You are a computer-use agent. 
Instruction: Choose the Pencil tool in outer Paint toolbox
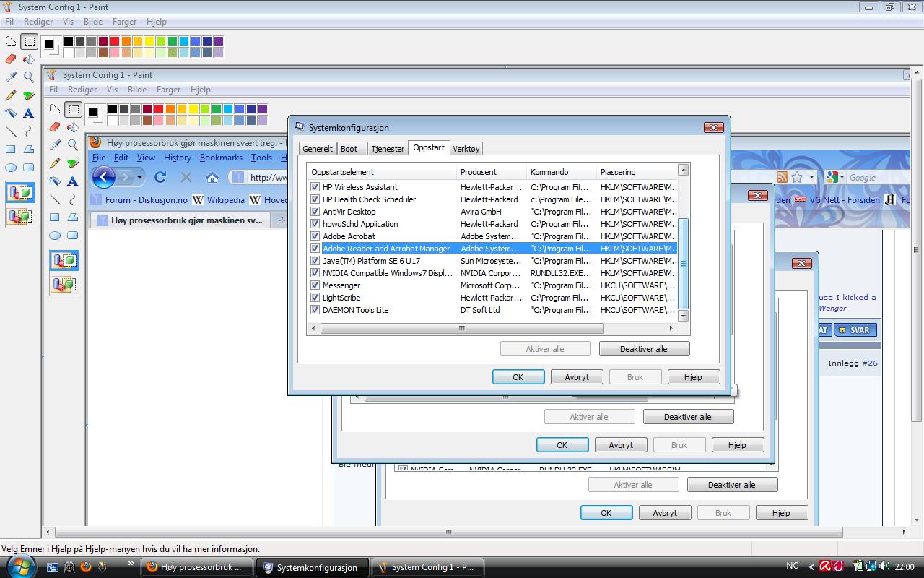pyautogui.click(x=11, y=95)
